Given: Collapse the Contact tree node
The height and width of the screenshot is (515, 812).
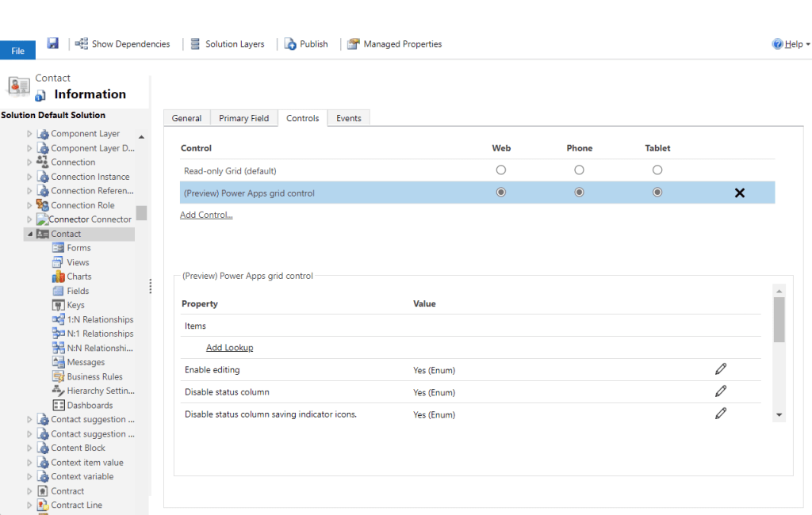Looking at the screenshot, I should pyautogui.click(x=30, y=234).
